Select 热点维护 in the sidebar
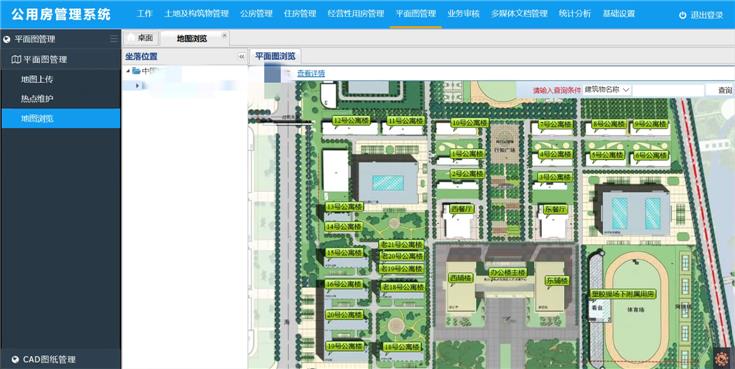Screen dimensions: 735x369 click(x=37, y=98)
